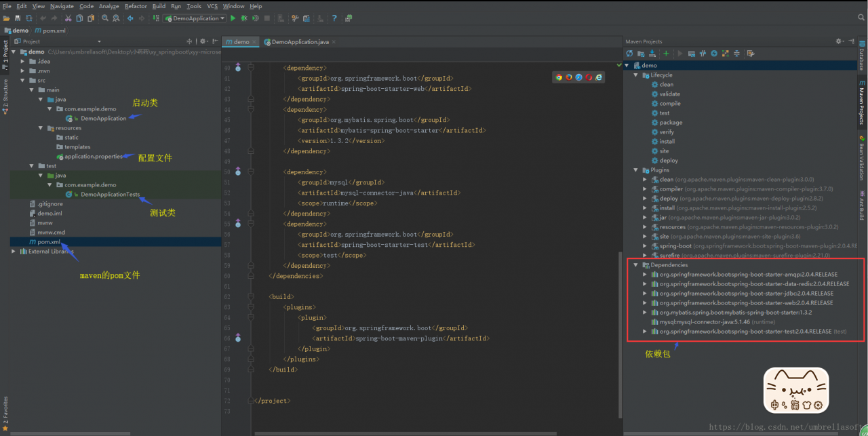This screenshot has height=436, width=868.
Task: Click Show Dependencies diagram icon in Maven panel
Action: tap(725, 53)
